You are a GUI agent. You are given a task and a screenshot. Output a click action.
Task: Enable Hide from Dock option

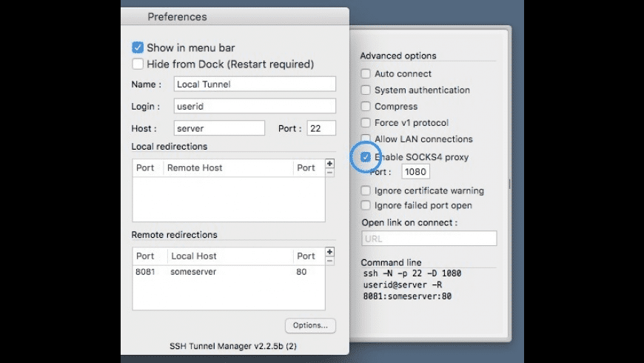[138, 64]
